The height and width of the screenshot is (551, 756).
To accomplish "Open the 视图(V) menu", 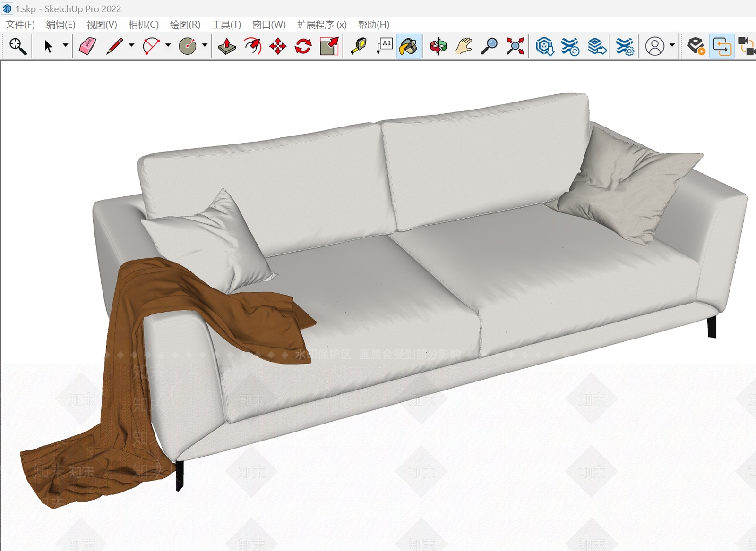I will pos(102,25).
